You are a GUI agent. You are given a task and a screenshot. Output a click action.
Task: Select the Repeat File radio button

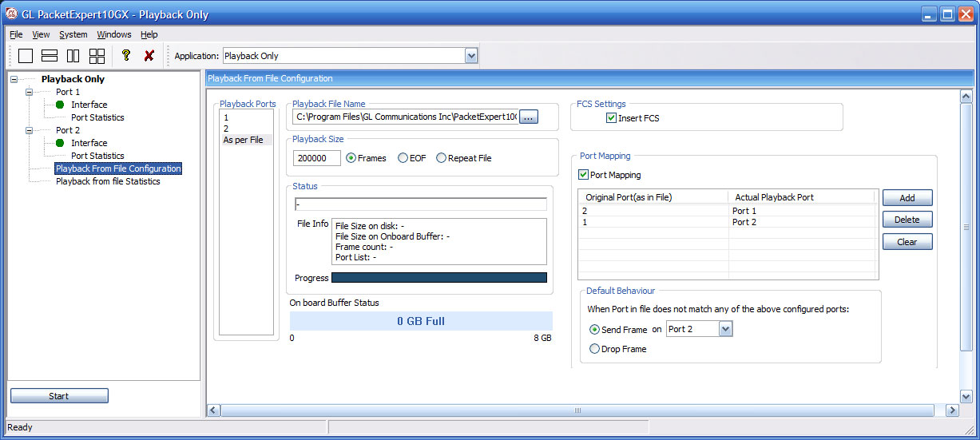click(x=441, y=158)
